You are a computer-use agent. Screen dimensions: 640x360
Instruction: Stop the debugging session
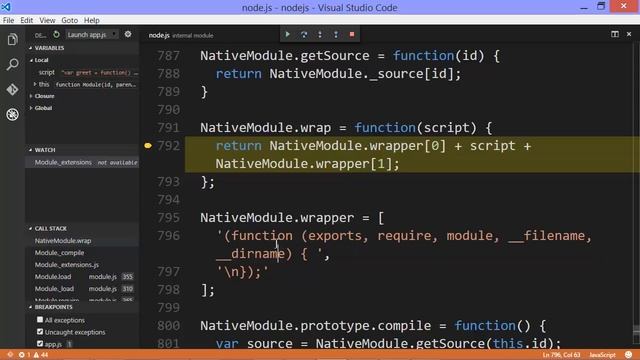(352, 35)
